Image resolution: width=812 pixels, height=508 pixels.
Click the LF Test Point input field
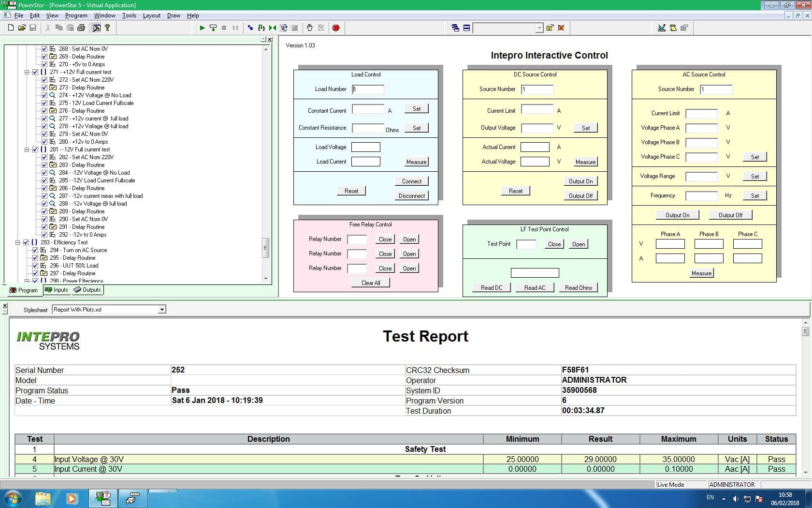(526, 244)
